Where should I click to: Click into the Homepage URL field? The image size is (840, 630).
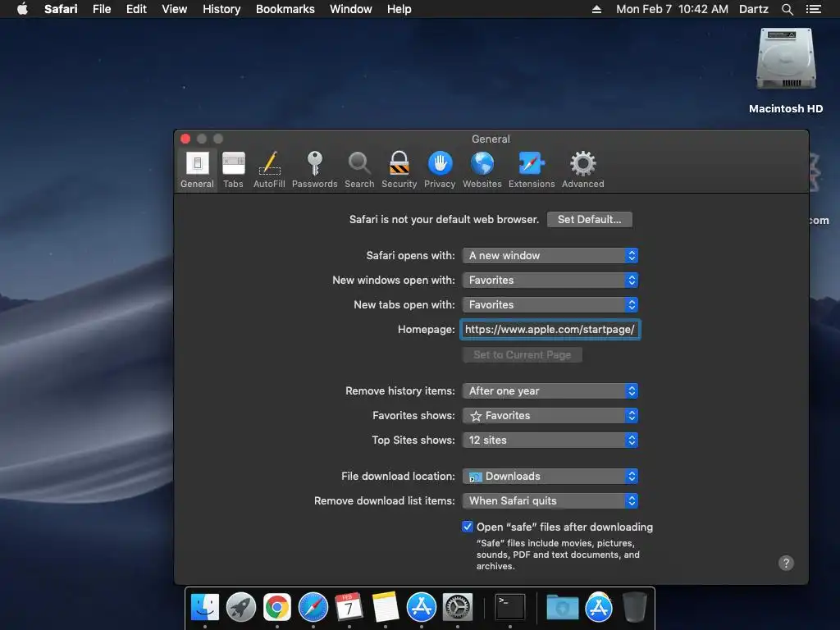pos(550,330)
